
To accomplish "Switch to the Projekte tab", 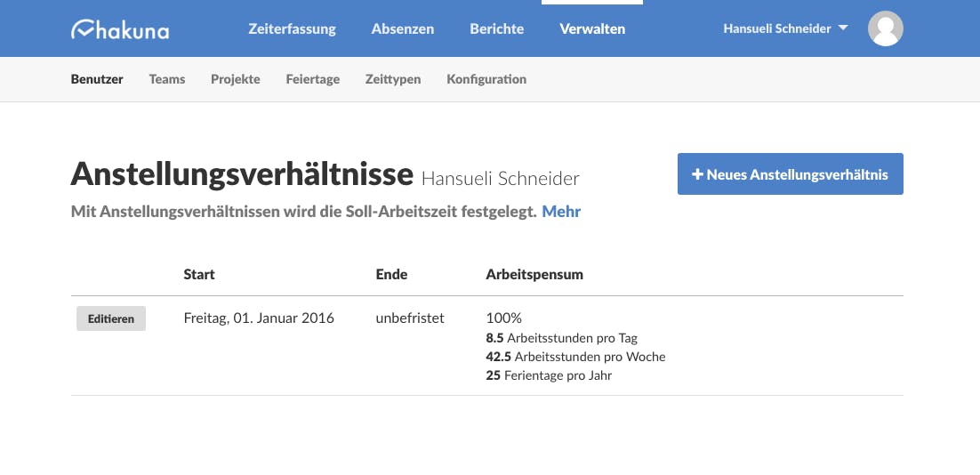I will (x=235, y=79).
